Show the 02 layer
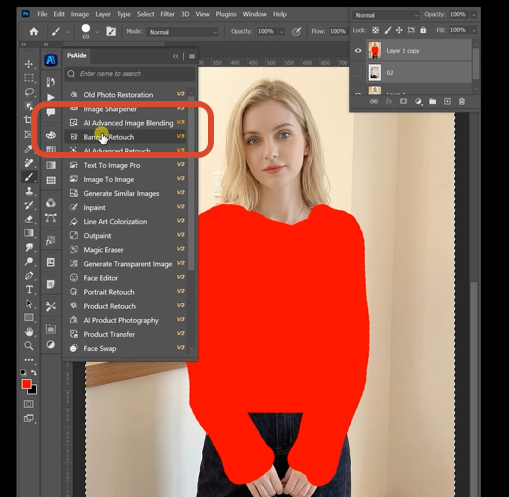Screen dimensions: 509x497 click(x=358, y=73)
